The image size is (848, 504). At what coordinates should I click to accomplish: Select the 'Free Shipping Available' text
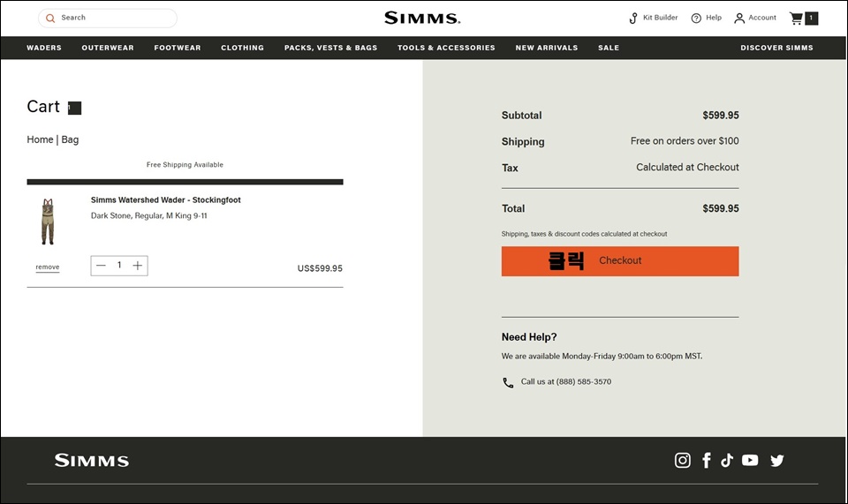click(x=185, y=165)
